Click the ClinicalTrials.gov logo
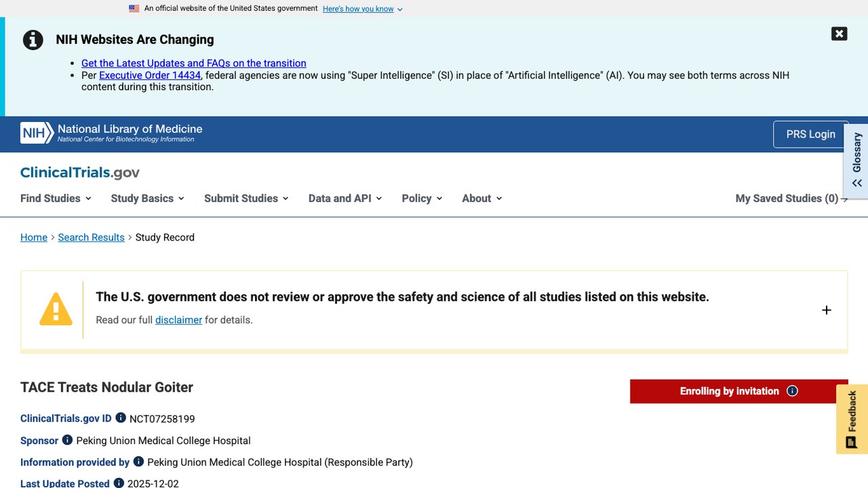Screen dimensions: 868x488 (80, 173)
